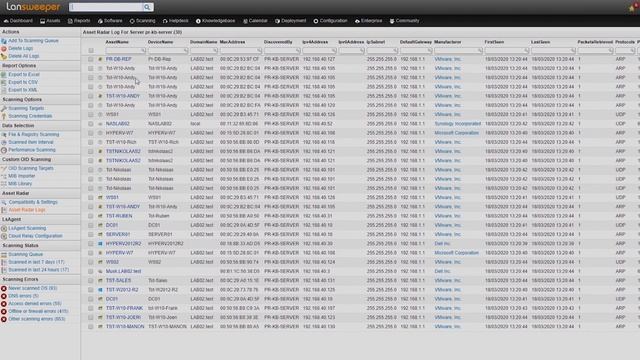Click the OID Scanning Targets icon

point(4,169)
